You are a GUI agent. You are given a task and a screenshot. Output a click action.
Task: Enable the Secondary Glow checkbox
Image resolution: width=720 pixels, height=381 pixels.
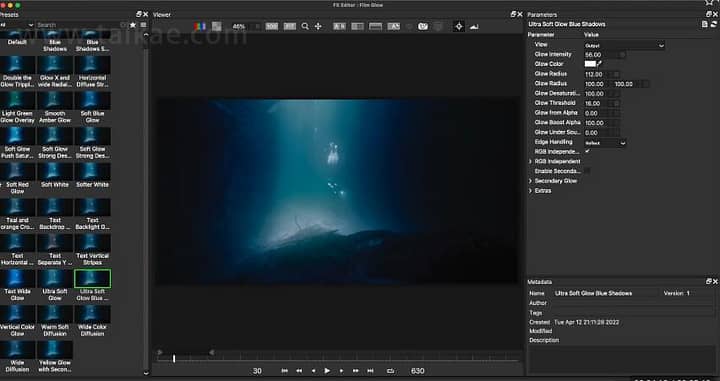587,171
